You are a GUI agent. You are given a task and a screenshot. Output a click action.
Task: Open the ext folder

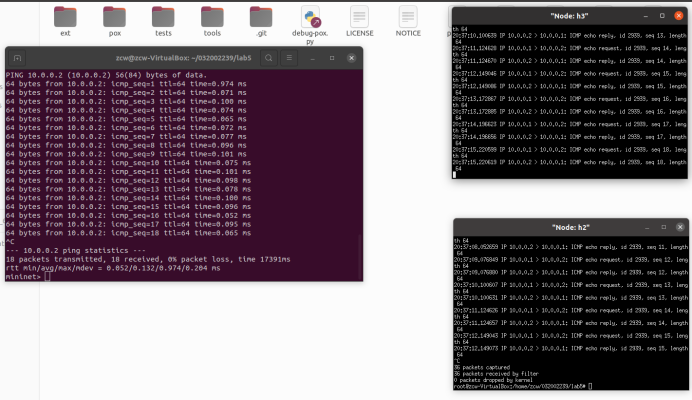[x=65, y=21]
